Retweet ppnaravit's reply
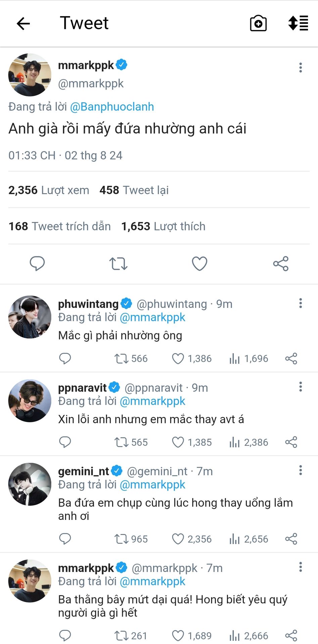The height and width of the screenshot is (644, 318). pos(121,442)
